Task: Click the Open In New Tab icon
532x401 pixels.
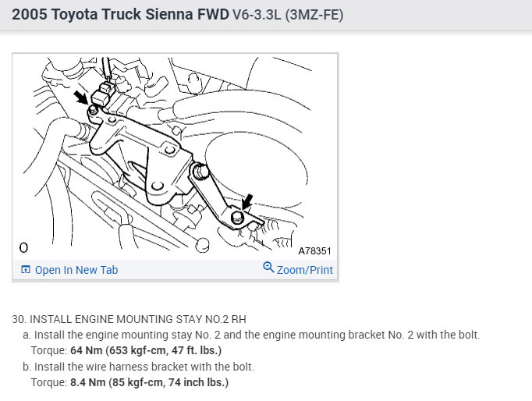Action: tap(26, 270)
